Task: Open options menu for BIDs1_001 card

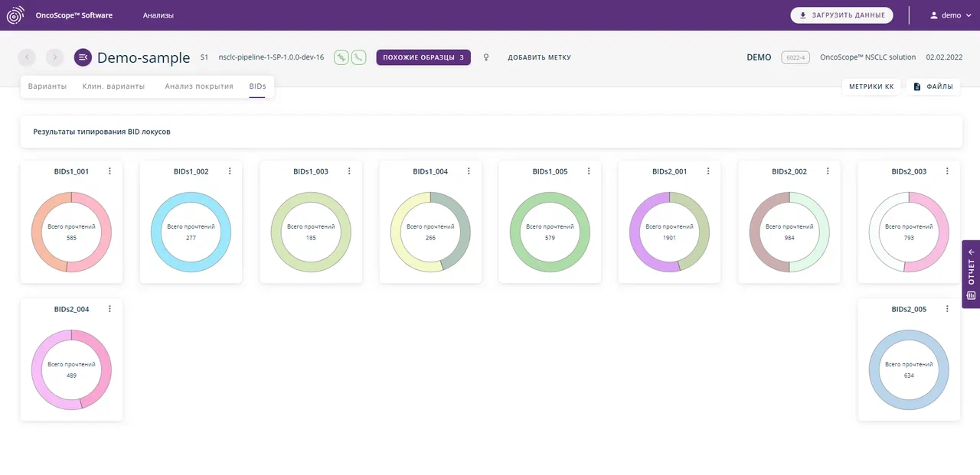Action: pos(109,171)
